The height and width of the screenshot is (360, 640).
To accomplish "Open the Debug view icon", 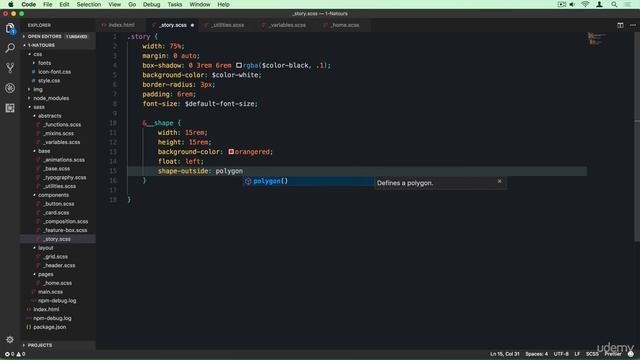I will click(10, 88).
